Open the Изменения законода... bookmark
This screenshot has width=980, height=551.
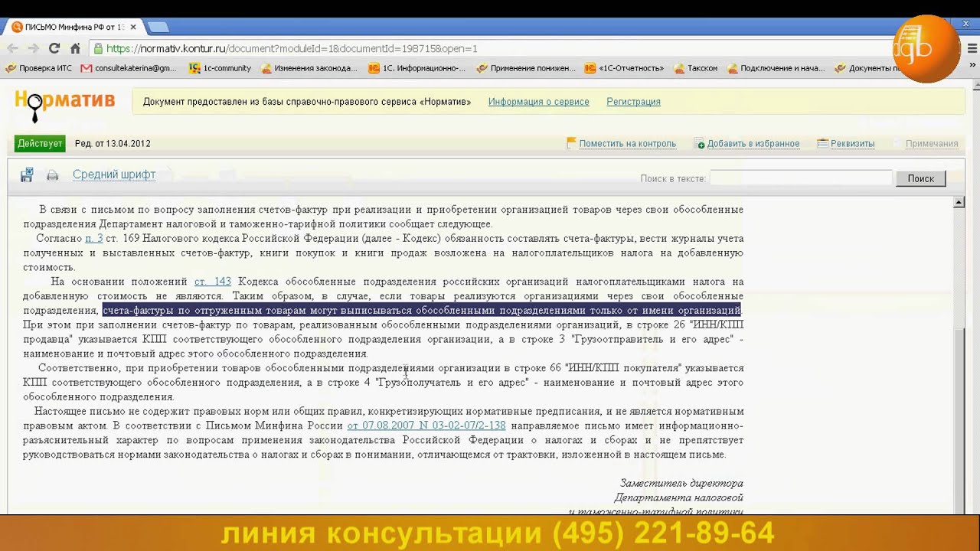point(309,68)
